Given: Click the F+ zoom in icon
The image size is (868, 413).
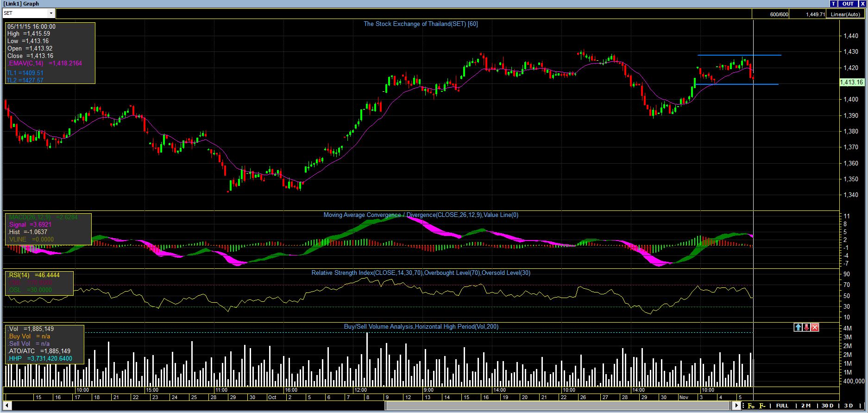Looking at the screenshot, I should pyautogui.click(x=751, y=406).
